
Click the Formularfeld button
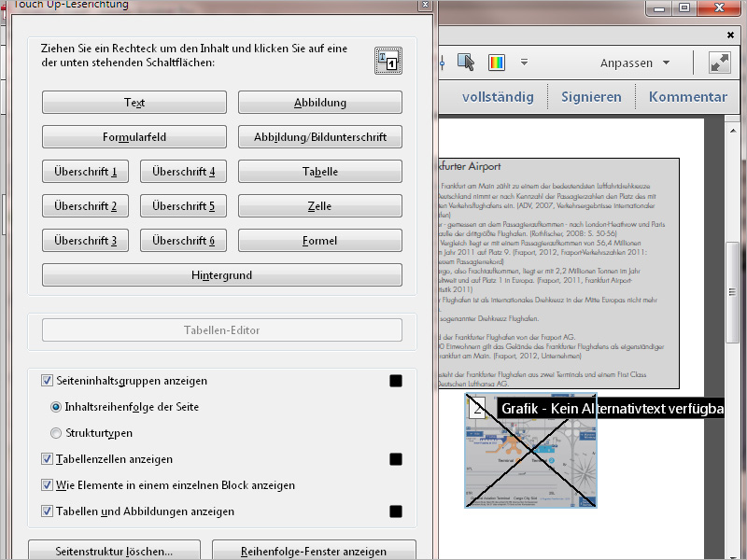[134, 136]
